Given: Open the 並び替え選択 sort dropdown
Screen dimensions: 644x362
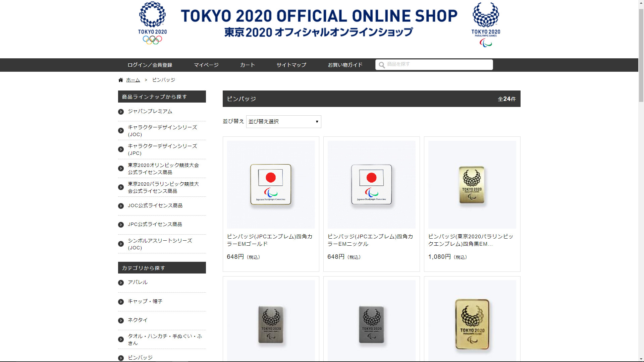Looking at the screenshot, I should coord(283,122).
